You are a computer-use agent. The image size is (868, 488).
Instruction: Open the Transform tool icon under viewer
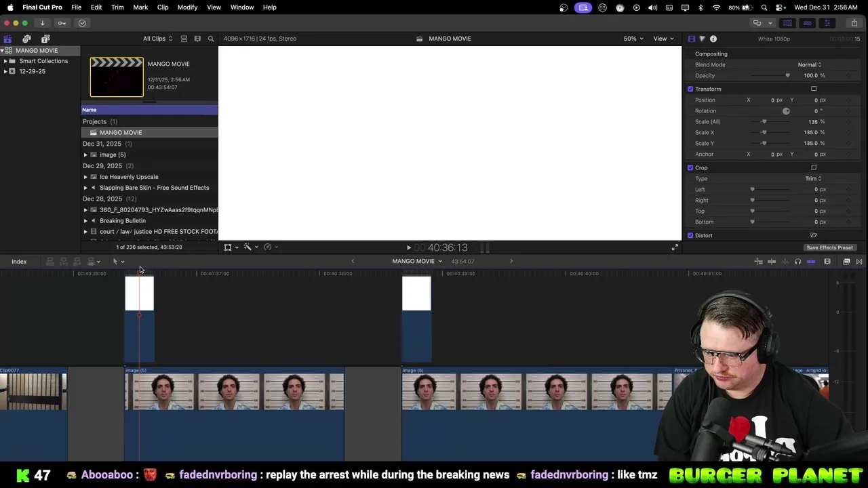228,247
